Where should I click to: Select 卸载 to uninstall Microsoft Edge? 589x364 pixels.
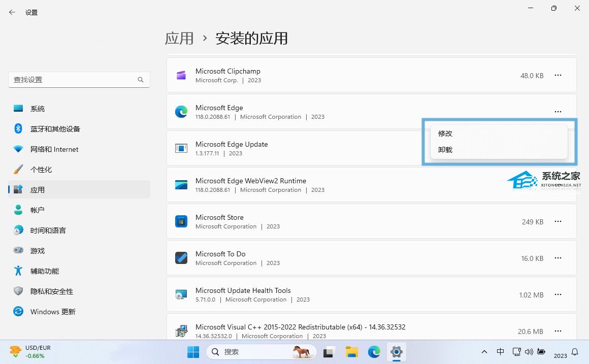[x=445, y=149]
